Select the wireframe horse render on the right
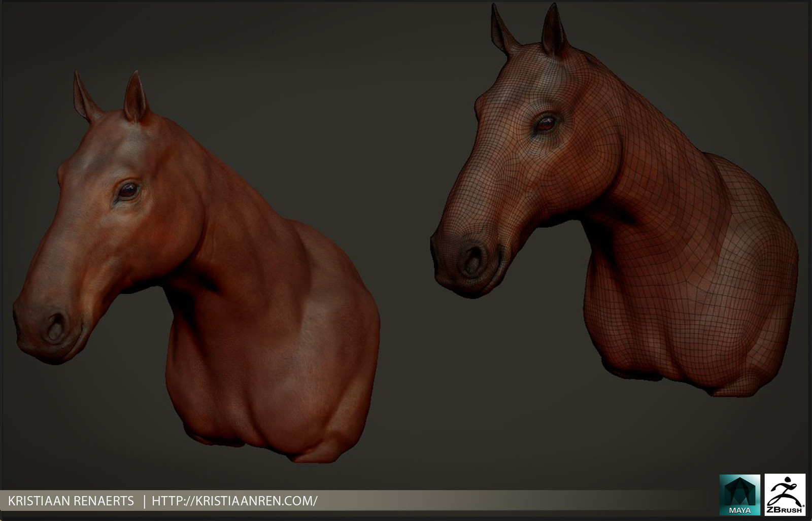Image resolution: width=812 pixels, height=521 pixels. pyautogui.click(x=614, y=200)
